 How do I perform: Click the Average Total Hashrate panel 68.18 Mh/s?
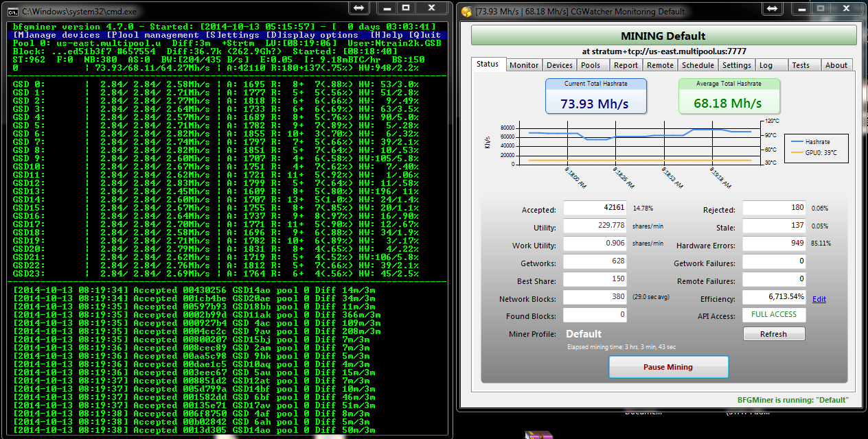pyautogui.click(x=729, y=96)
